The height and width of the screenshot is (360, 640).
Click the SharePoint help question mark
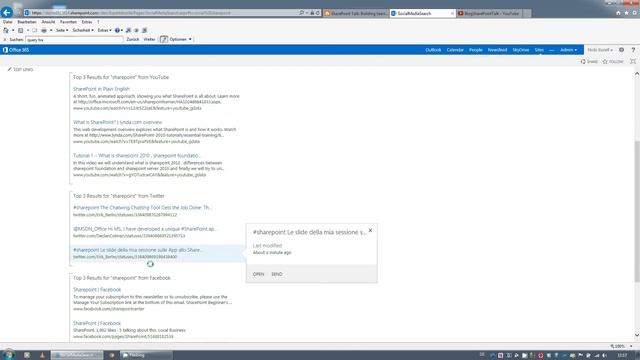[633, 50]
